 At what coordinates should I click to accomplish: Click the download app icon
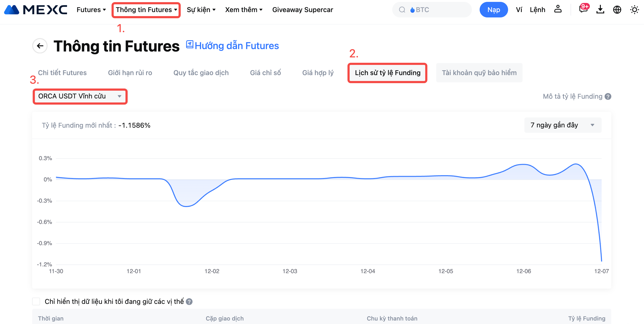pyautogui.click(x=600, y=10)
